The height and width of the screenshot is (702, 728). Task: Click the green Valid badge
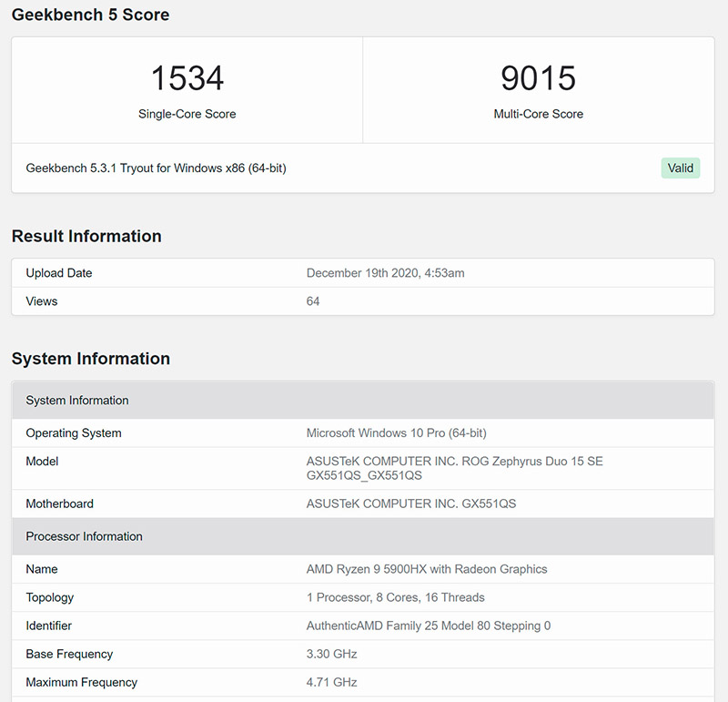(680, 168)
